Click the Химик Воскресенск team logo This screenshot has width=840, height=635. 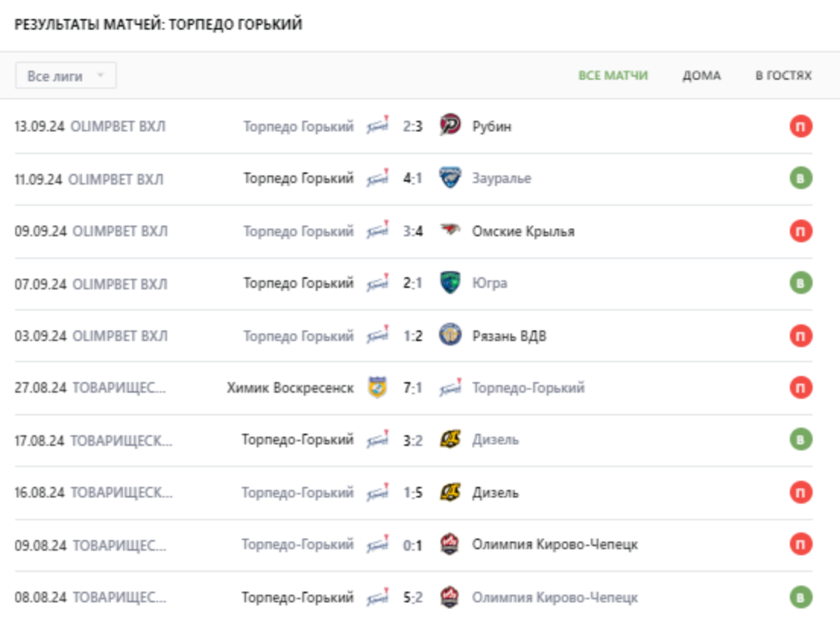click(377, 388)
